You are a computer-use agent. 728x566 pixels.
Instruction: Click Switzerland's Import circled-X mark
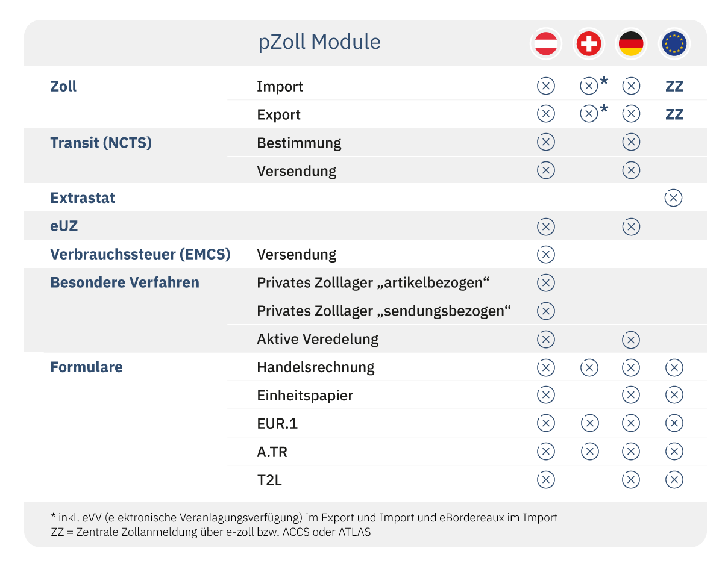589,87
